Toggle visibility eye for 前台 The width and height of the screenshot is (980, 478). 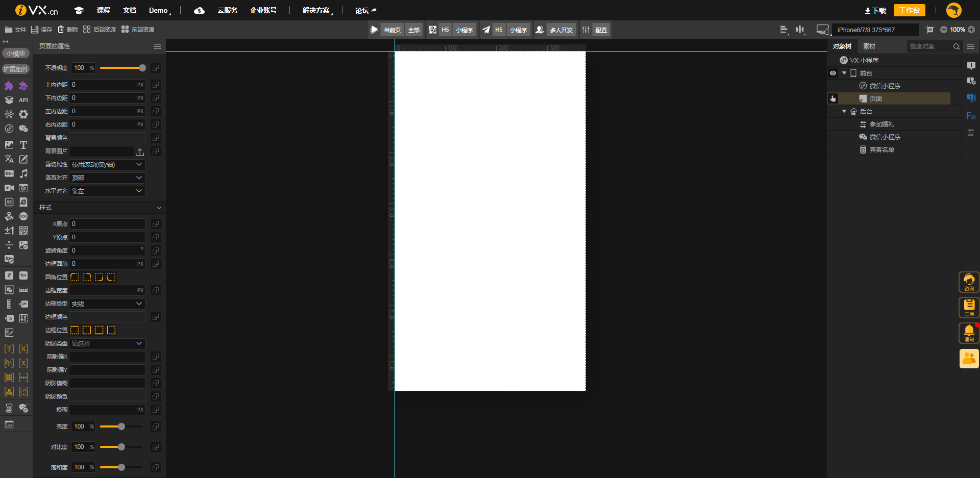[x=833, y=73]
